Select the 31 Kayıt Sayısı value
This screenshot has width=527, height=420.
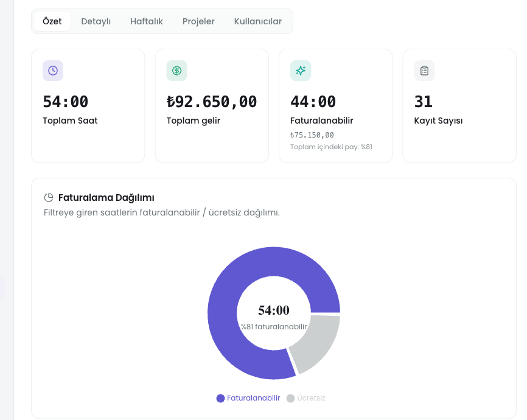click(423, 102)
